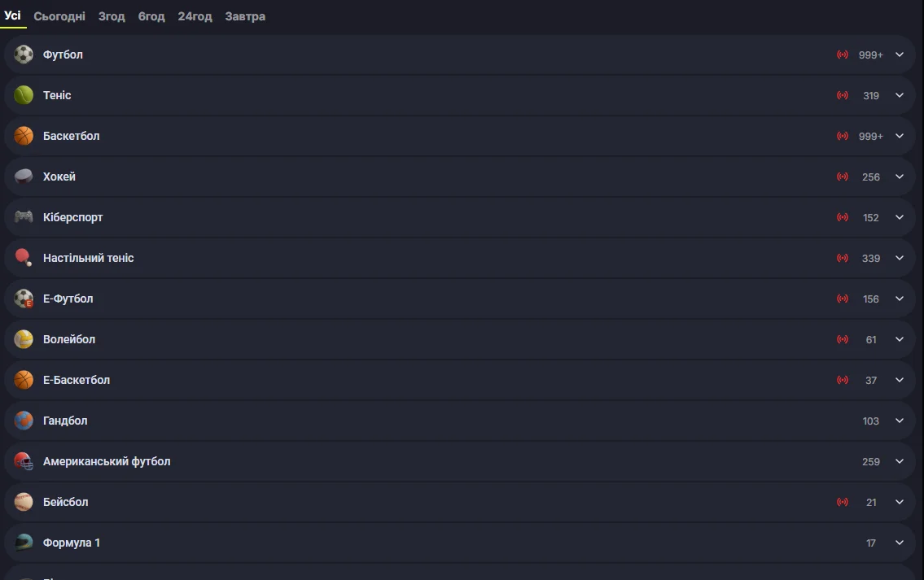Click the tennis ball icon beside Теніс
The image size is (924, 580).
click(x=24, y=95)
